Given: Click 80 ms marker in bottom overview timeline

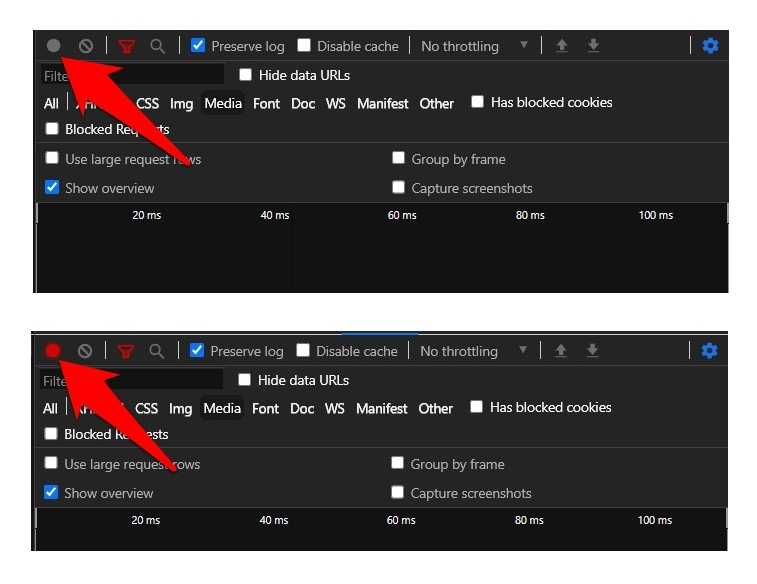Looking at the screenshot, I should [x=529, y=520].
